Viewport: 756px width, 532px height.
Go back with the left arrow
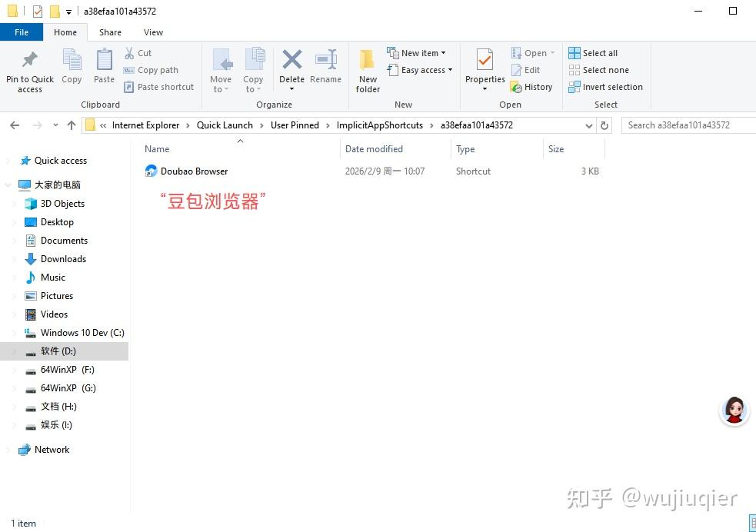pyautogui.click(x=15, y=125)
